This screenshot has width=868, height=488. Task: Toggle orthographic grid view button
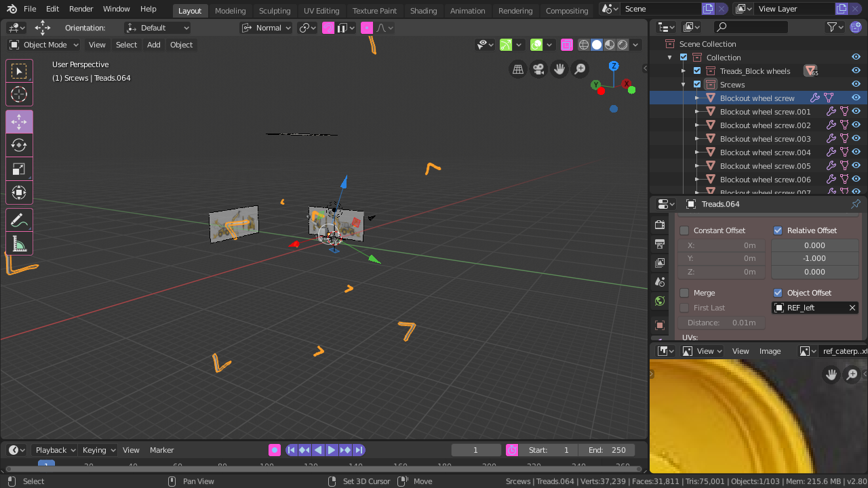518,69
